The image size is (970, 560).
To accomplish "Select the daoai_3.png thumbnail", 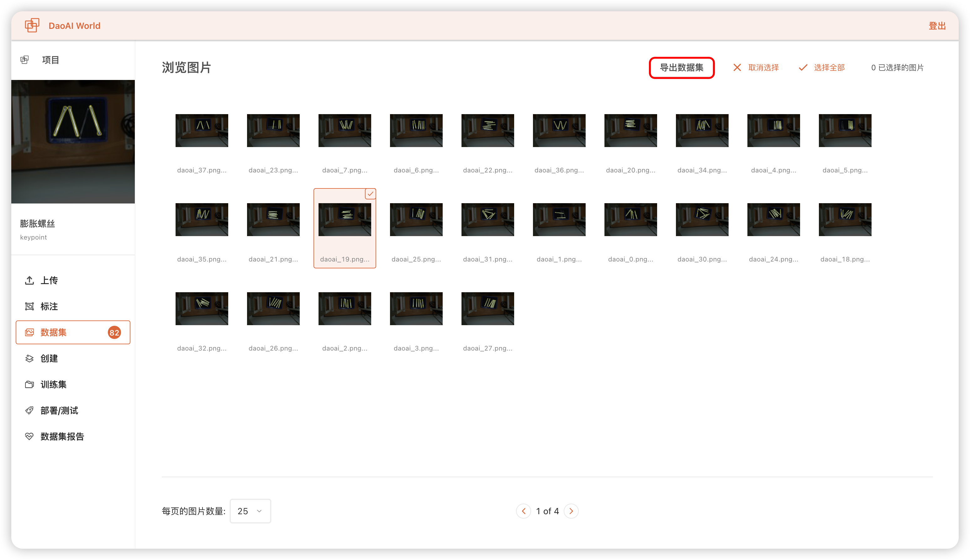I will (x=416, y=309).
